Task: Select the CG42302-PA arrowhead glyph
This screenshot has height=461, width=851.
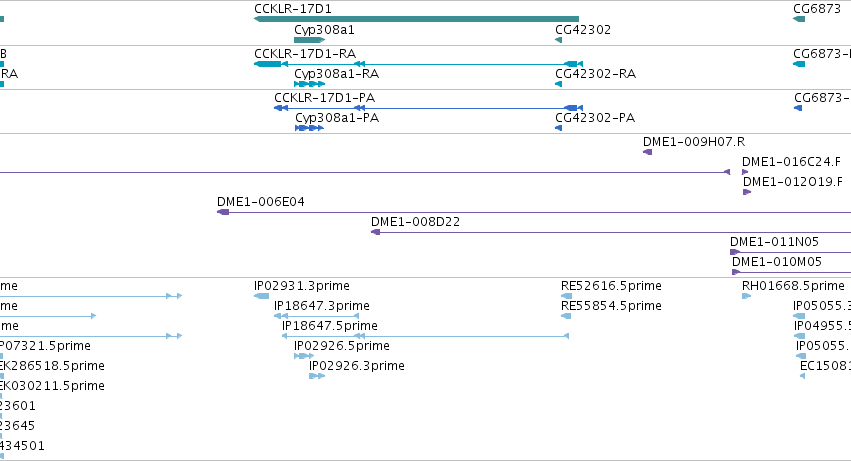Action: coord(558,128)
